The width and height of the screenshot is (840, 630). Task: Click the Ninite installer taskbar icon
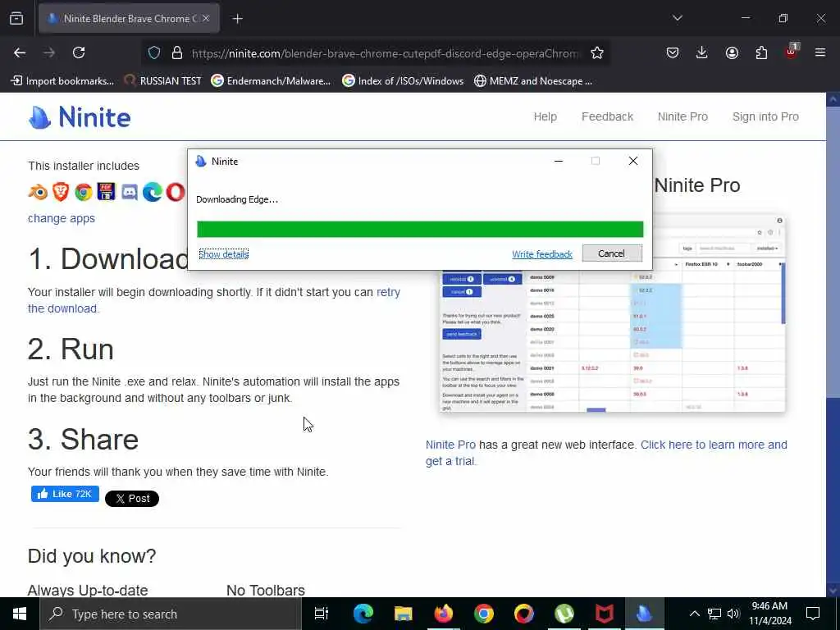tap(644, 614)
